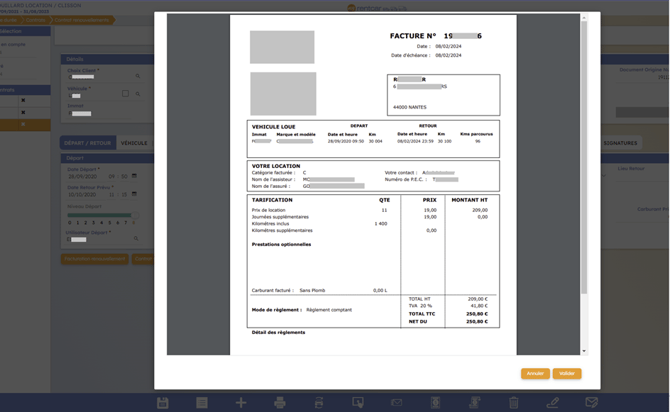Image resolution: width=670 pixels, height=412 pixels.
Task: Click the printer icon in bottom toolbar
Action: pos(280,402)
